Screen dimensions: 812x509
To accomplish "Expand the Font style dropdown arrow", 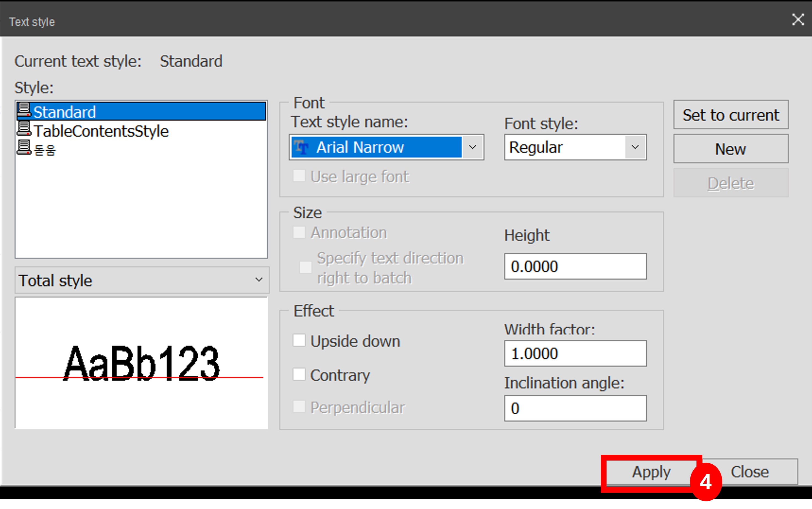I will pyautogui.click(x=635, y=147).
